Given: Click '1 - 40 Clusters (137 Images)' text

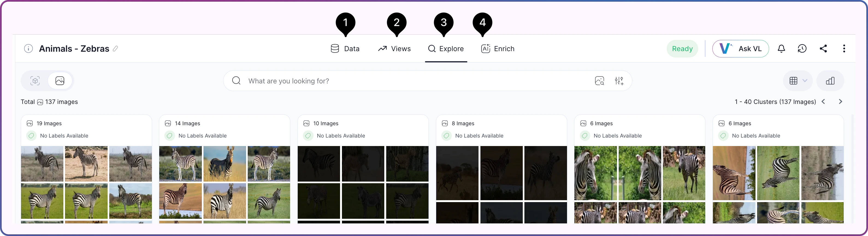Looking at the screenshot, I should point(775,102).
